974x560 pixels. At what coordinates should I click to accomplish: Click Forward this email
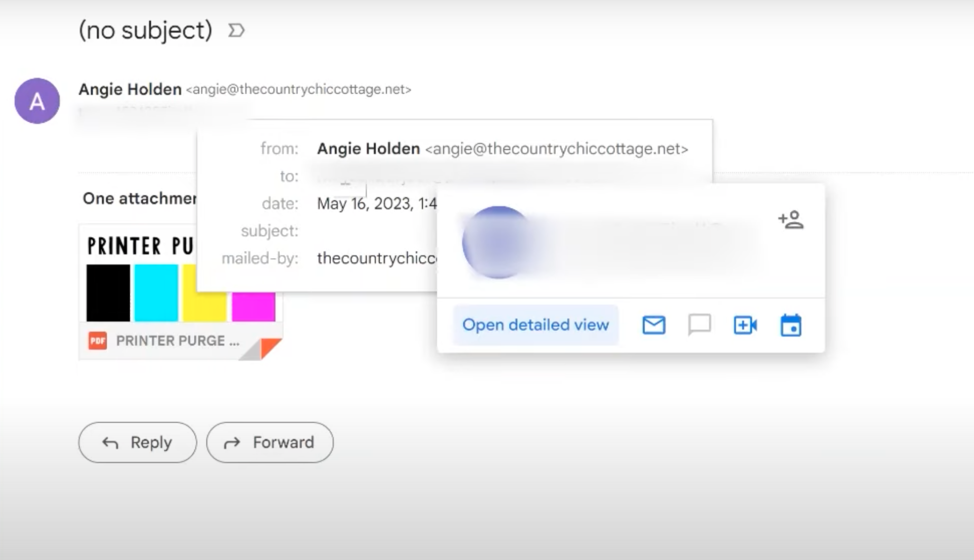[x=270, y=442]
